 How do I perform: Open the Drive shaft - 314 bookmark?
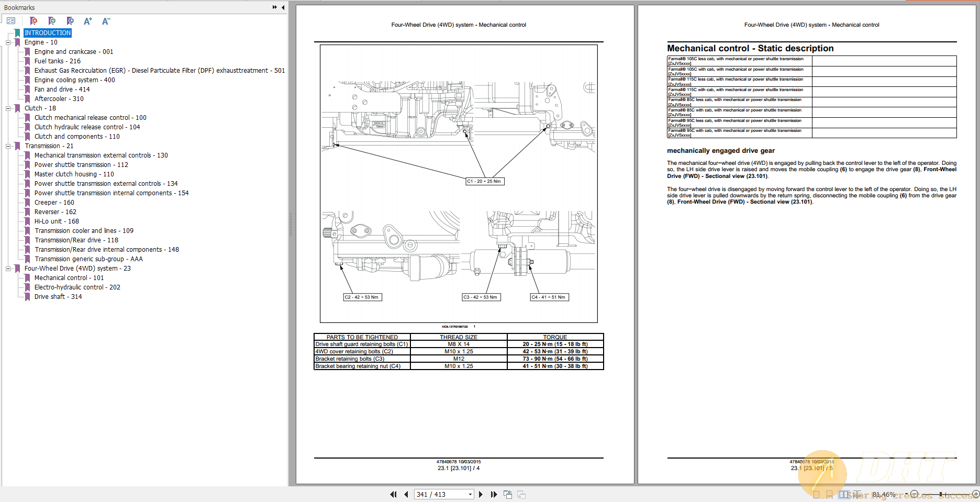58,296
